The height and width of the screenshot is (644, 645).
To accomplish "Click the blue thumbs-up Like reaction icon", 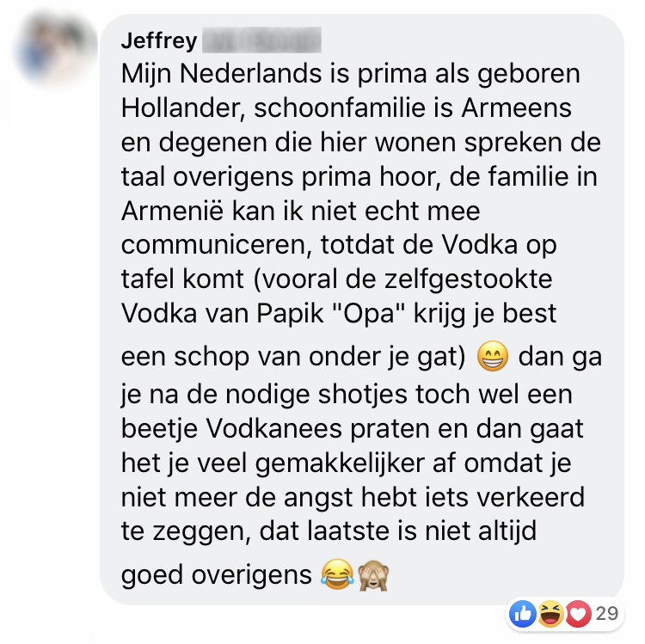I will (522, 614).
